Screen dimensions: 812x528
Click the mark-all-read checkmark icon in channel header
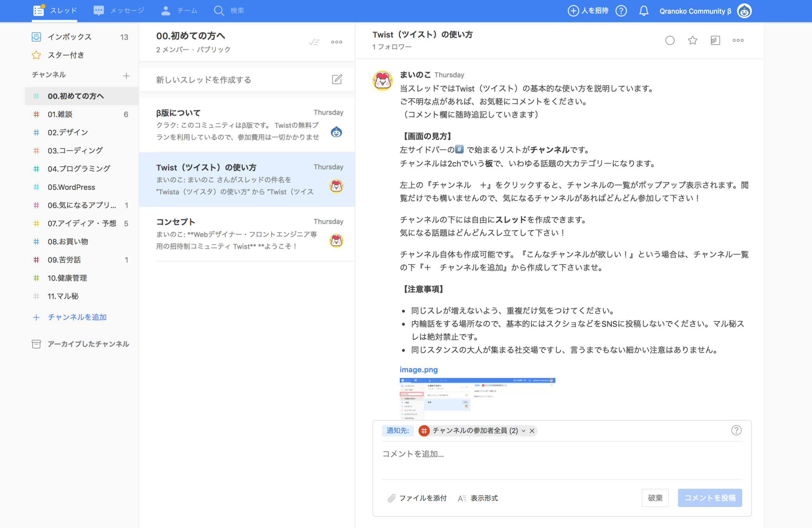click(314, 42)
